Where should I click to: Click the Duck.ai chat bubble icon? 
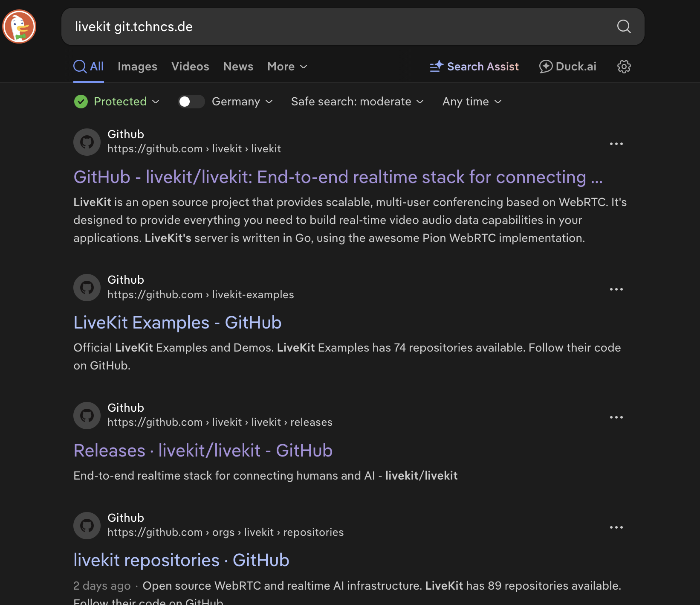[546, 67]
